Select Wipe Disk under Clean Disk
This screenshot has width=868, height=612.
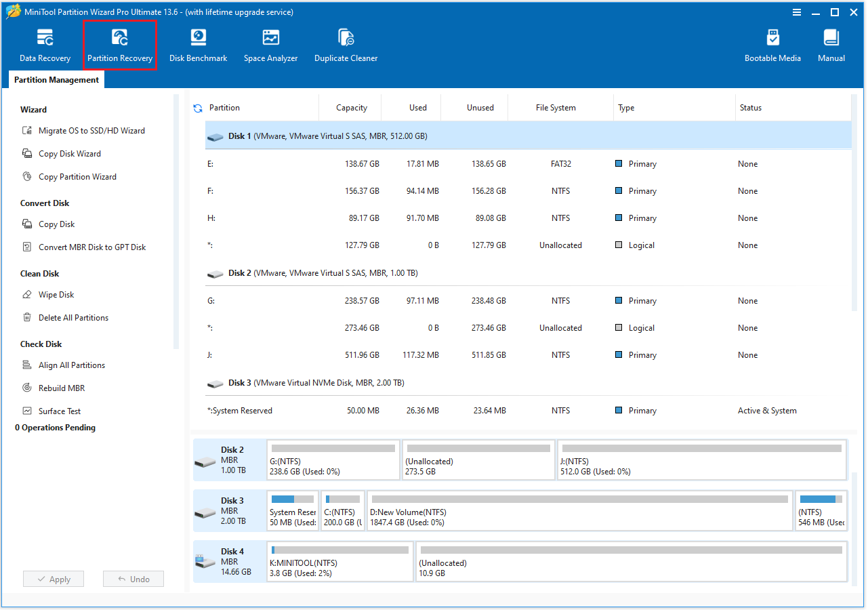coord(54,294)
